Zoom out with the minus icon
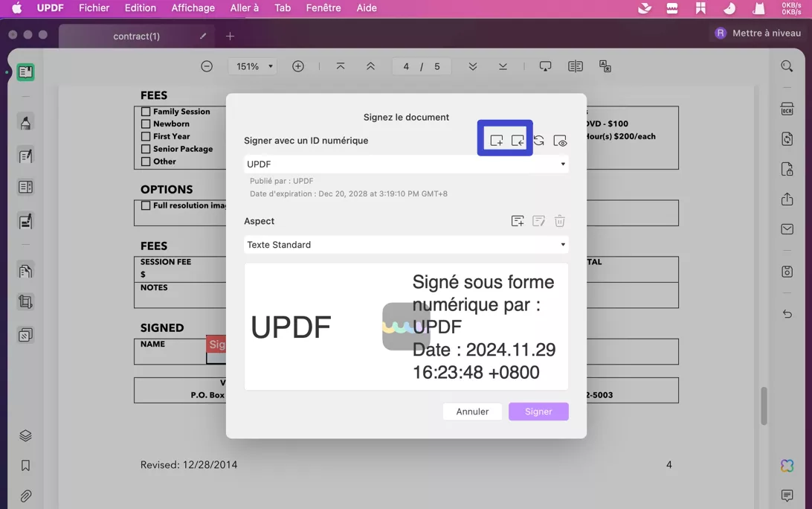The width and height of the screenshot is (812, 509). (x=207, y=66)
